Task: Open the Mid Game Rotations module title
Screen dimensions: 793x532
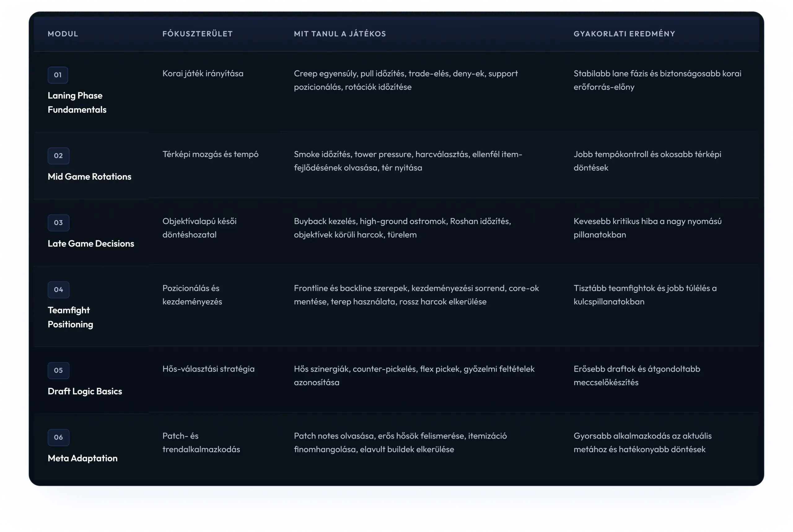Action: (x=89, y=177)
